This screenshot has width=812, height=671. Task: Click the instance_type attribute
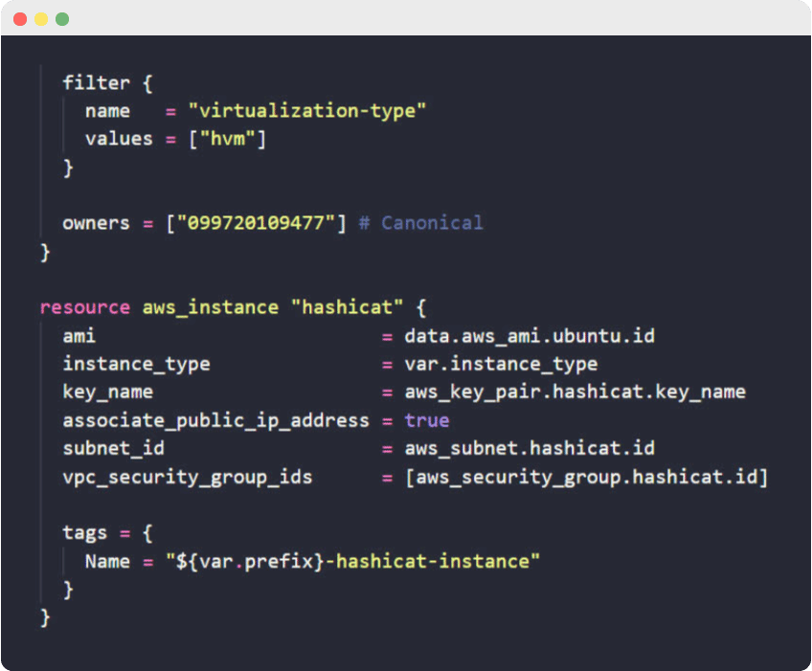tap(137, 364)
